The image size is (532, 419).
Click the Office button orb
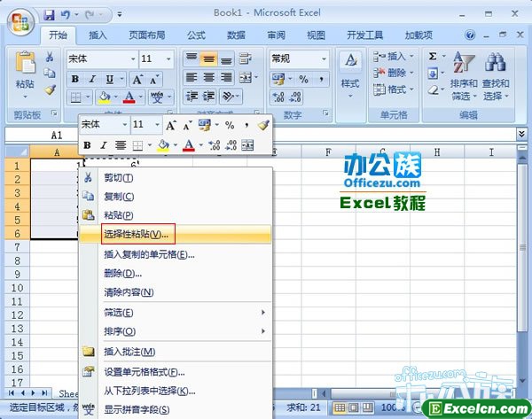point(20,21)
